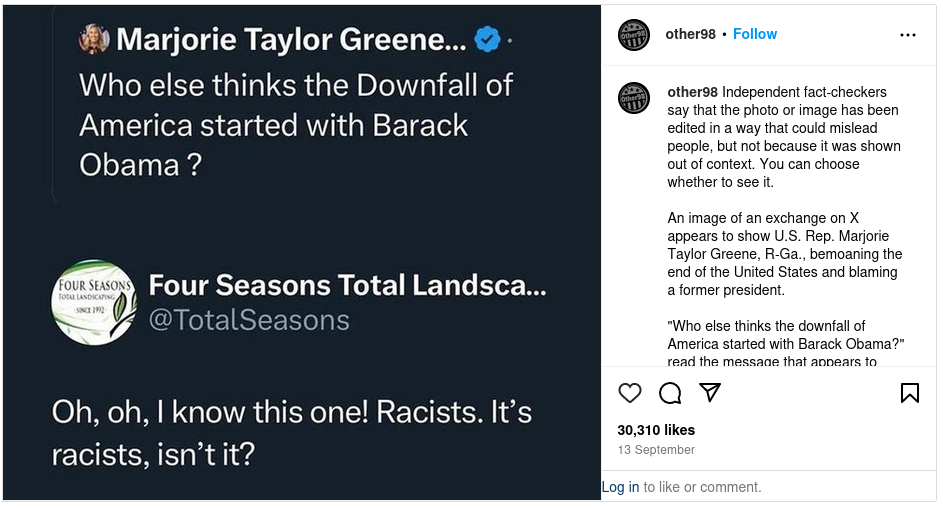
Task: Open the three-dot more options menu
Action: [x=907, y=35]
